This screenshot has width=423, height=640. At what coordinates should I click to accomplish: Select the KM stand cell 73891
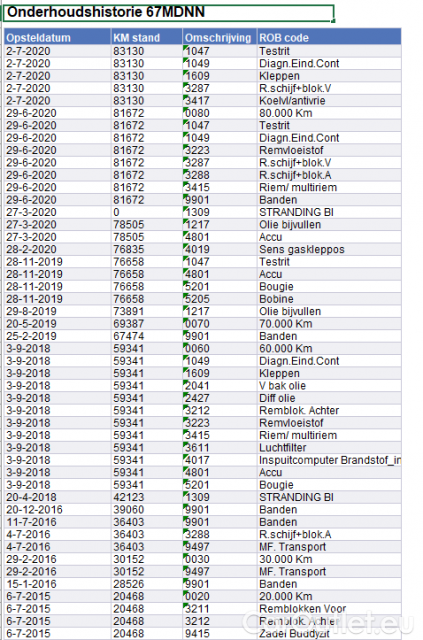147,311
